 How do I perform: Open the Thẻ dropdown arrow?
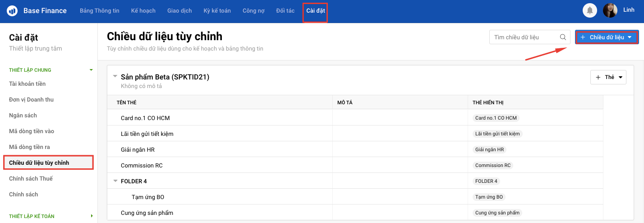pyautogui.click(x=621, y=77)
